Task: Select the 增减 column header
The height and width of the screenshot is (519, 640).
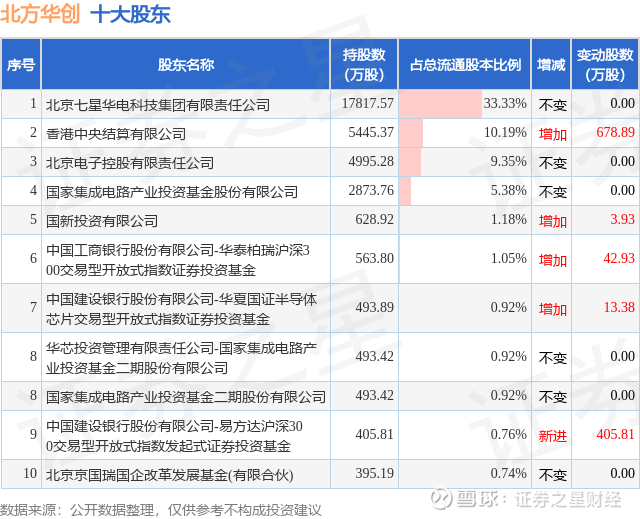Action: [x=551, y=64]
